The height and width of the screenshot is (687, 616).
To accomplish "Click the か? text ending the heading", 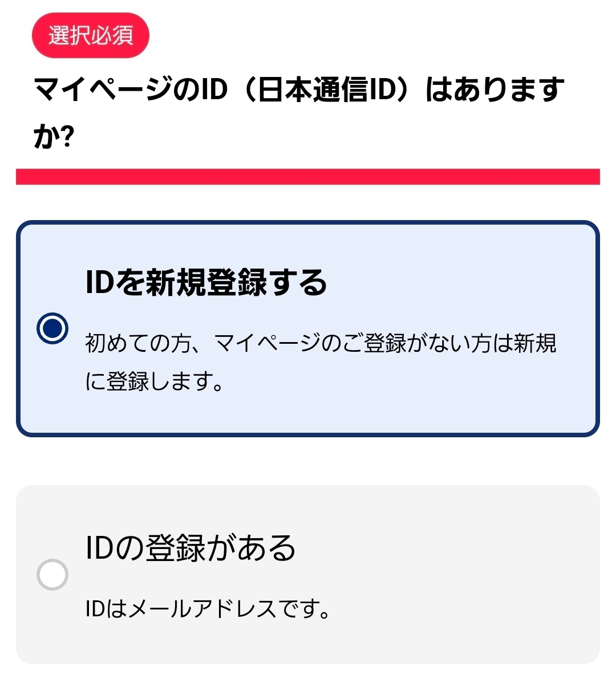I will (54, 137).
